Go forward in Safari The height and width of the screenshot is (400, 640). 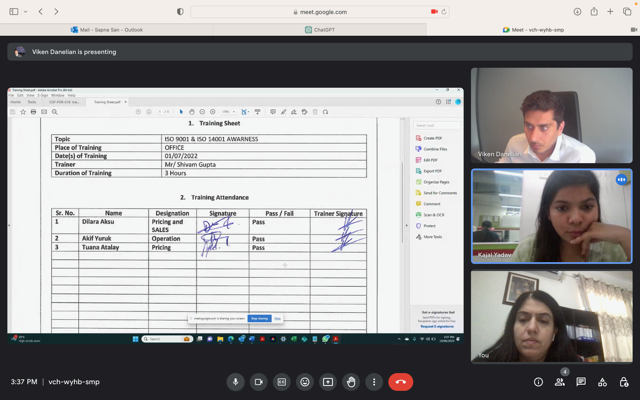[56, 11]
